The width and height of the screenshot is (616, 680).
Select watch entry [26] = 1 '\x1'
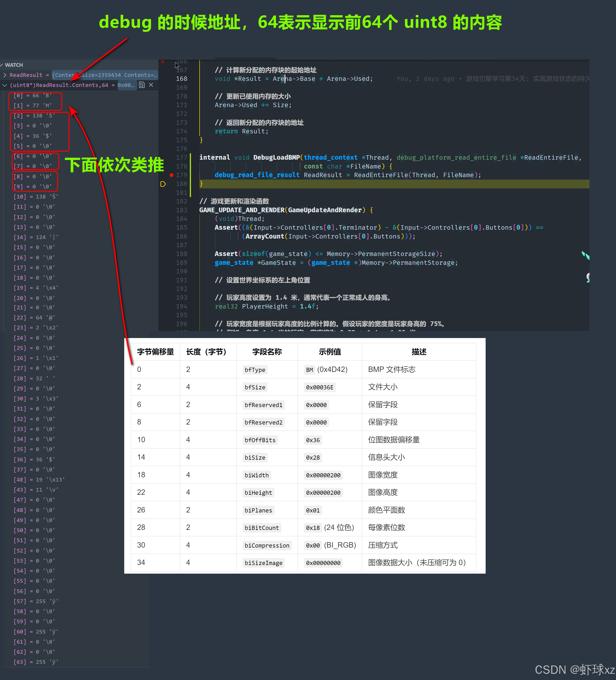36,358
